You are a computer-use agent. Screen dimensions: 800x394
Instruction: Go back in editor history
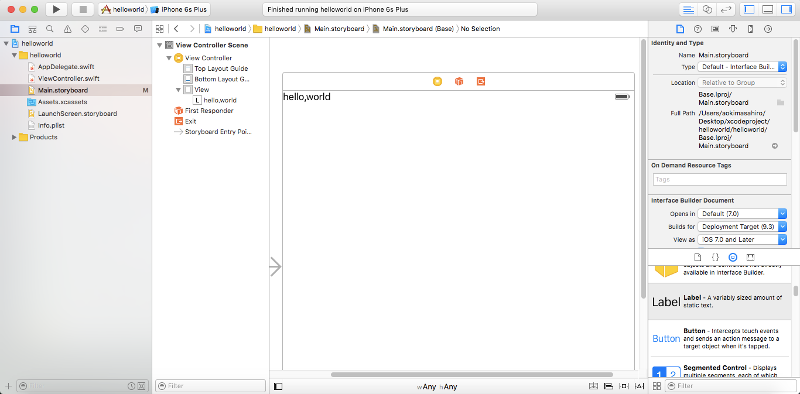(x=176, y=29)
